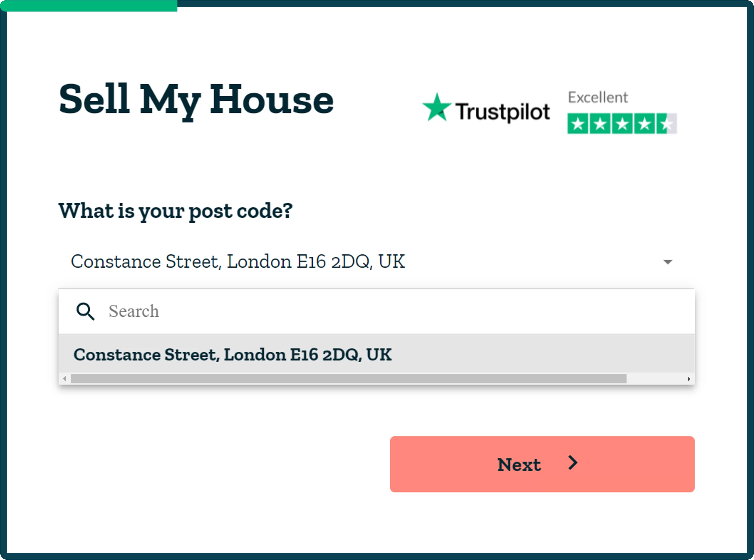Click the second Trustpilot rating star
This screenshot has width=754, height=560.
600,124
